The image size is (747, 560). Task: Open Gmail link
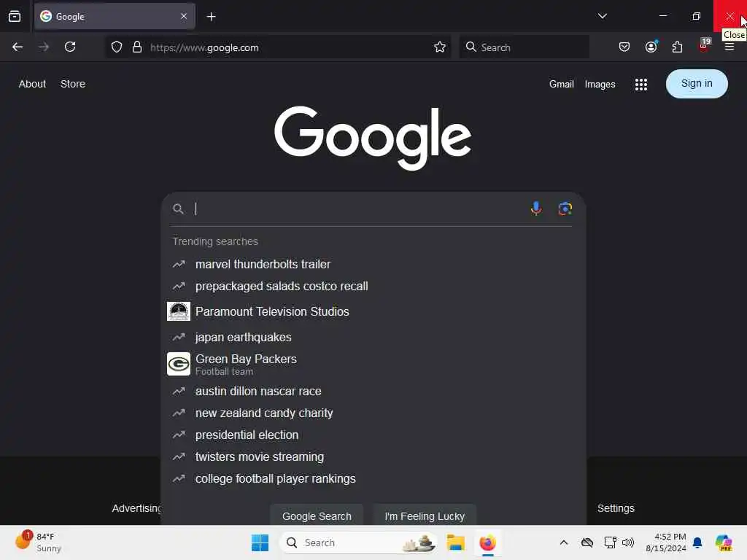pyautogui.click(x=561, y=85)
